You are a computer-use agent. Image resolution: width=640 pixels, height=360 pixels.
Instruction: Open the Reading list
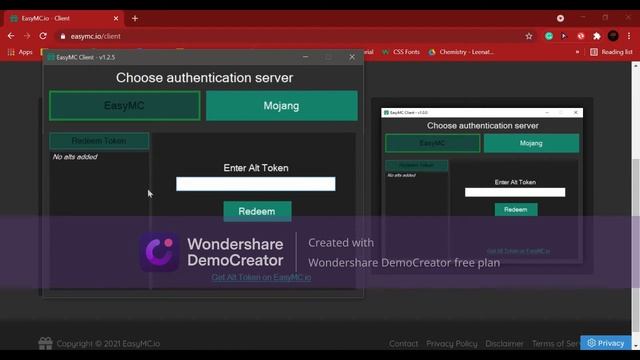point(611,52)
